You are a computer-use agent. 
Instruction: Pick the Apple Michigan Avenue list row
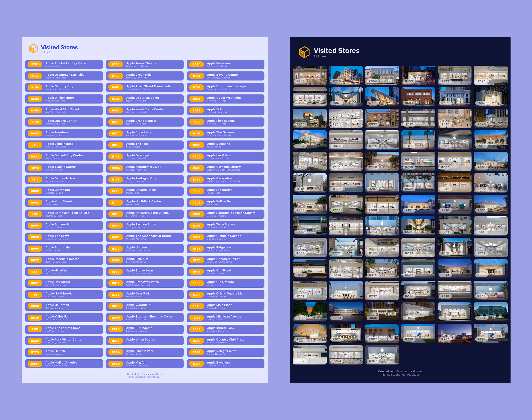[225, 318]
